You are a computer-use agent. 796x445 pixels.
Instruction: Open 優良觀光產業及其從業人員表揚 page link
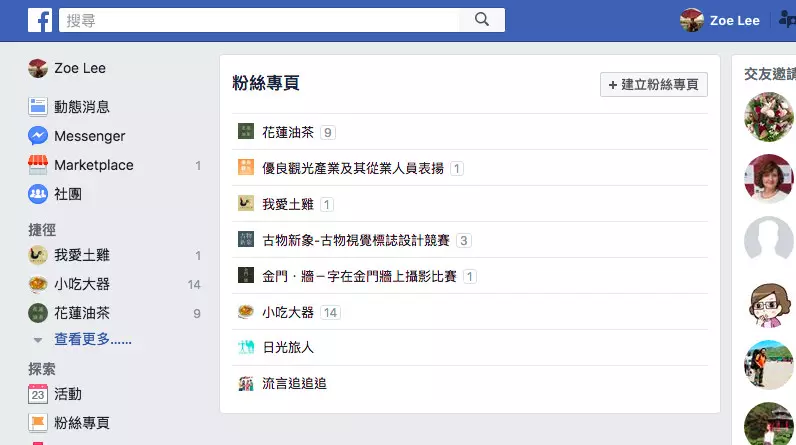pos(353,168)
